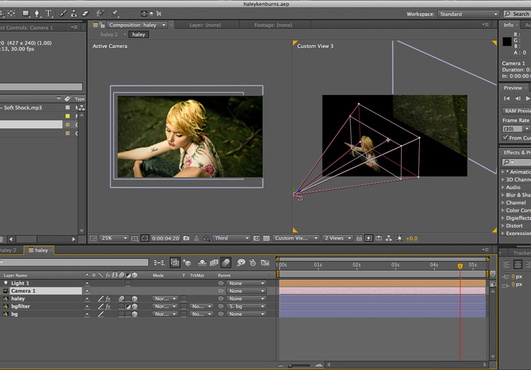Click the current time indicator marker
The height and width of the screenshot is (370, 531).
pyautogui.click(x=460, y=266)
